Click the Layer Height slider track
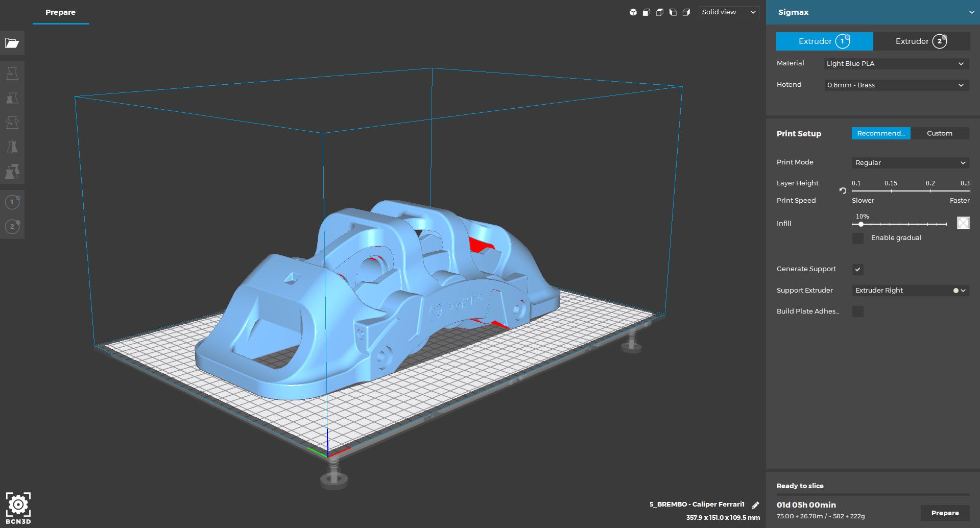980x528 pixels. [x=911, y=190]
